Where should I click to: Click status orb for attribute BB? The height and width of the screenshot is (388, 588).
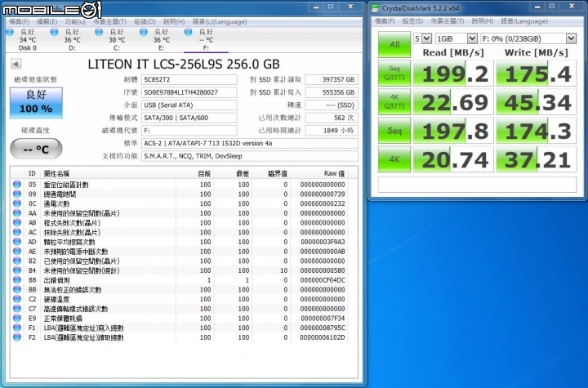[17, 289]
